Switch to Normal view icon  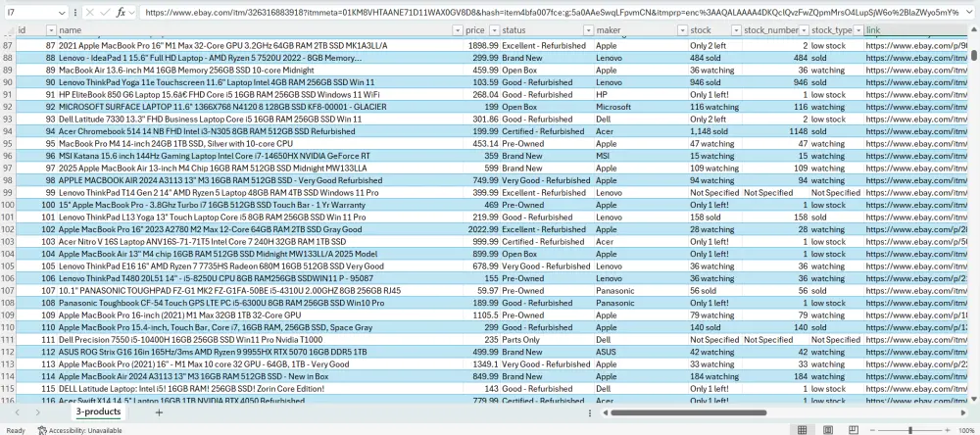(802, 430)
